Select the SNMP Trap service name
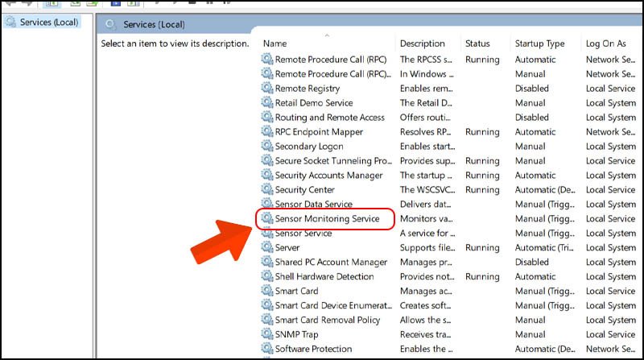 pyautogui.click(x=296, y=334)
